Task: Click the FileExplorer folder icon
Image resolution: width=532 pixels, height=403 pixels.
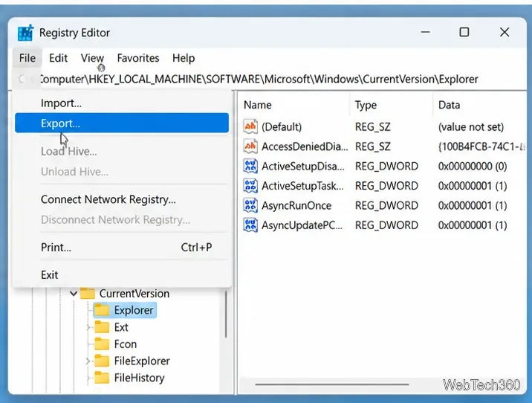Action: (102, 361)
